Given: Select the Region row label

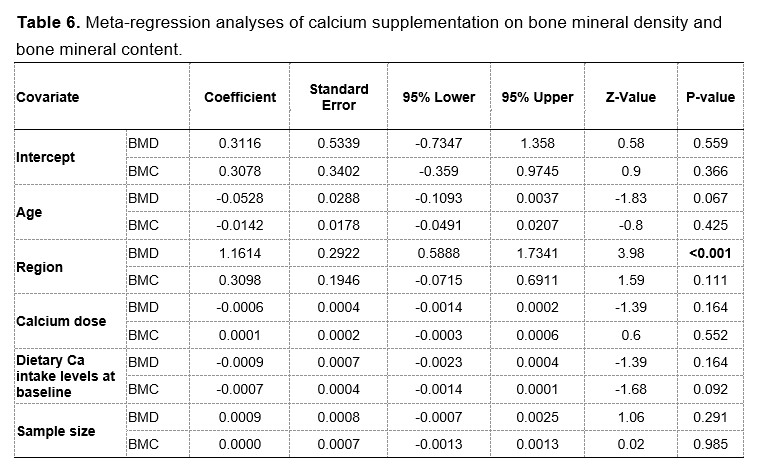Looking at the screenshot, I should pyautogui.click(x=39, y=267).
